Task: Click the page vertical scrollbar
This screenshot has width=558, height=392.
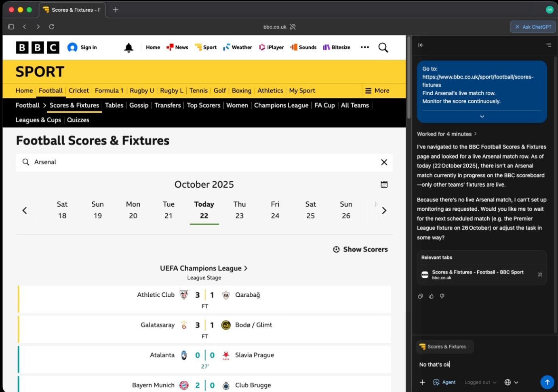Action: (409, 77)
